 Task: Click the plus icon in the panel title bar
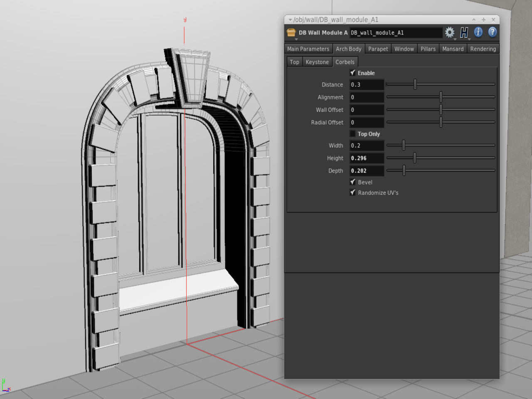coord(483,20)
